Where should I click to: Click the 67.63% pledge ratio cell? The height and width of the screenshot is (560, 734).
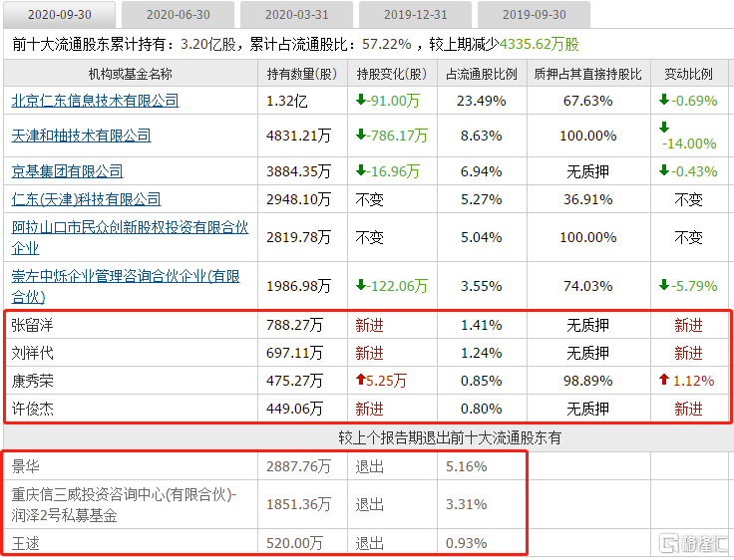pyautogui.click(x=588, y=101)
